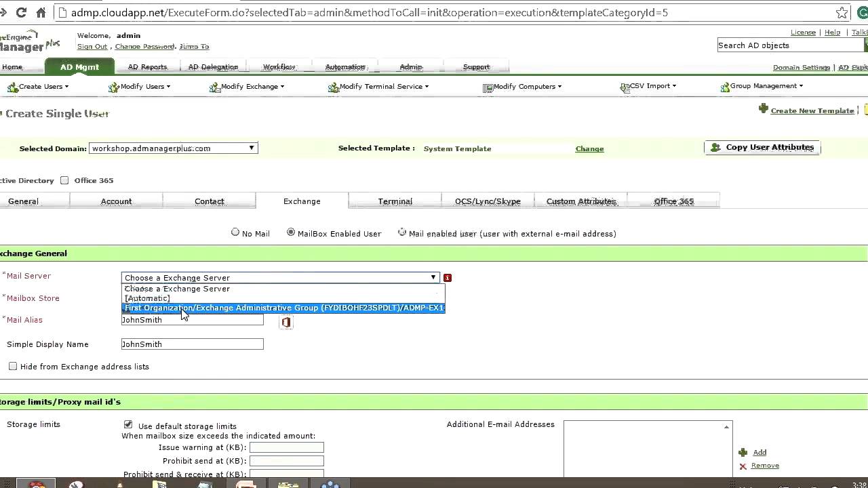Expand the Modify Exchange dropdown arrow

[282, 87]
